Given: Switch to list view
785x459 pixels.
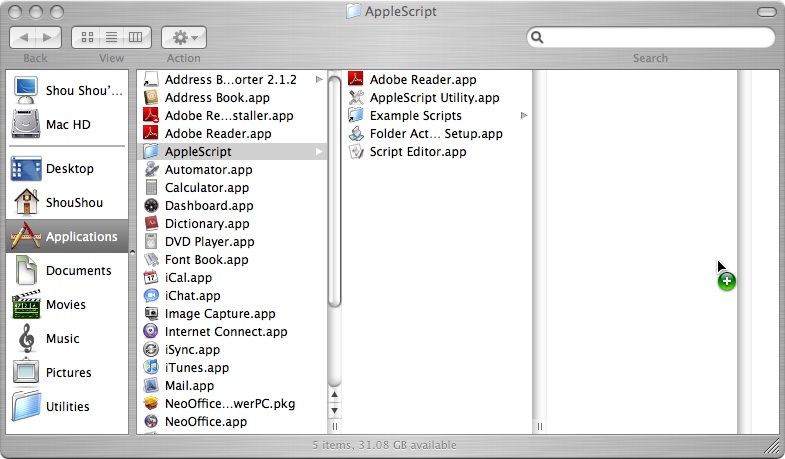Looking at the screenshot, I should 111,38.
